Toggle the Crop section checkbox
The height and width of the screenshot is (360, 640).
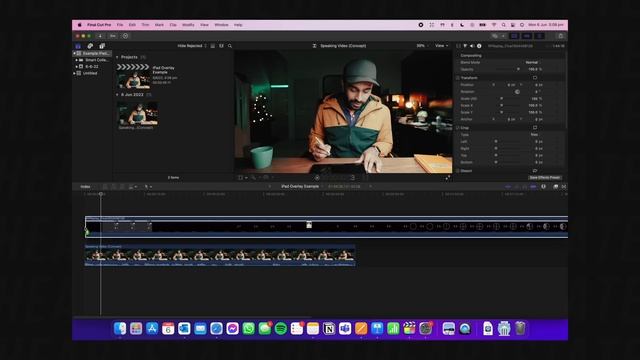coord(458,128)
